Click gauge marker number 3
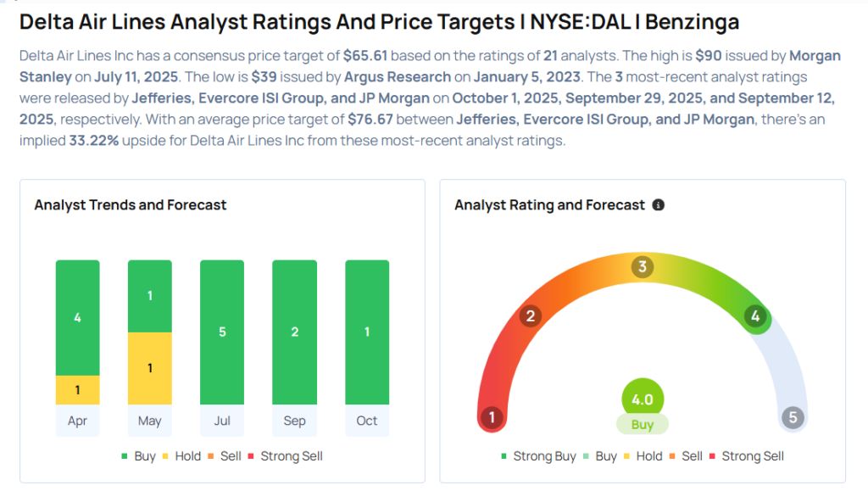 643,268
